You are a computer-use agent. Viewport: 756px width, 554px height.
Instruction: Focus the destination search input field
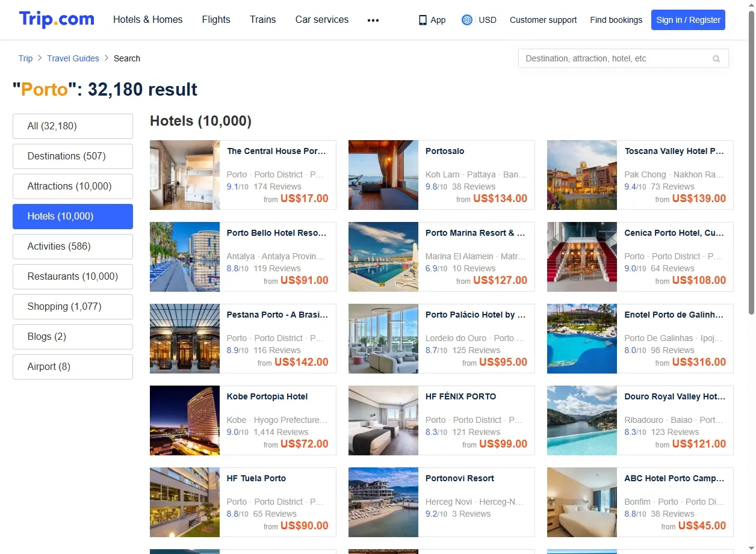623,58
